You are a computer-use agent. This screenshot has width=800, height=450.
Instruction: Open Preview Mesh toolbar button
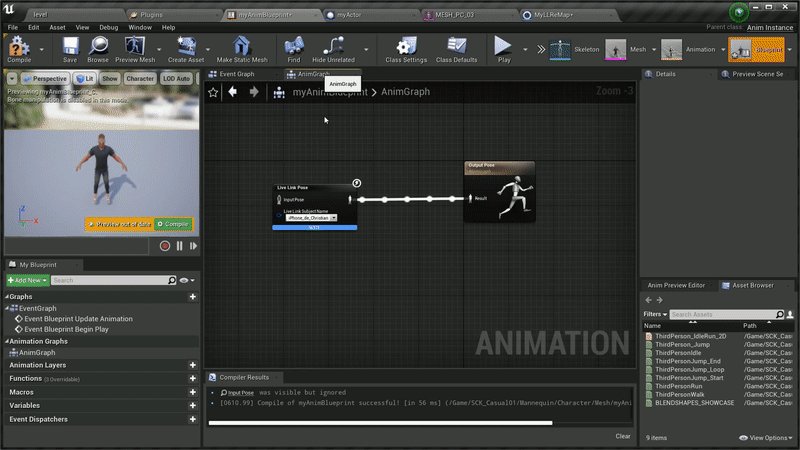click(135, 49)
